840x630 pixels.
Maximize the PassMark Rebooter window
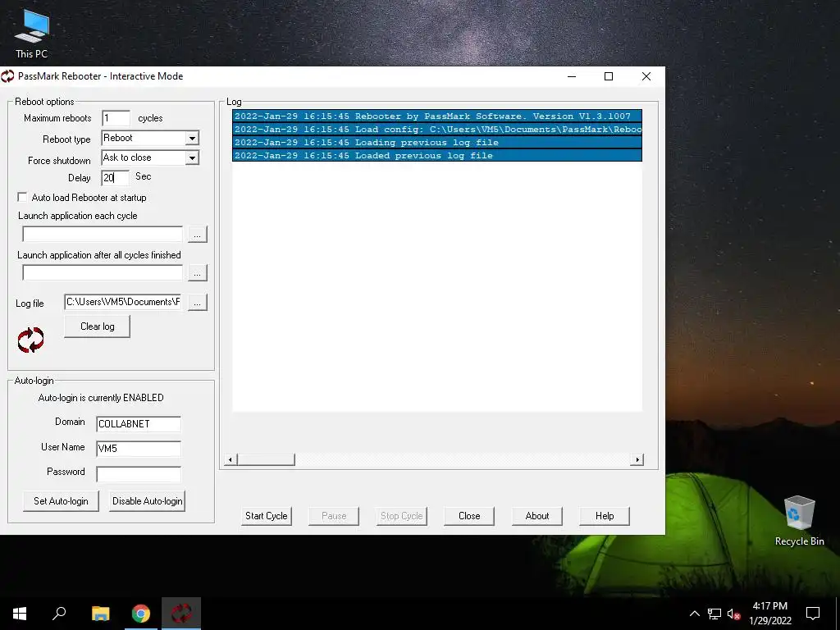[x=609, y=76]
